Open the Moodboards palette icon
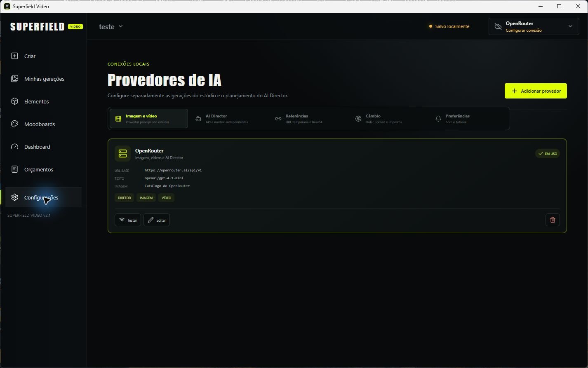This screenshot has width=588, height=368. (x=14, y=124)
